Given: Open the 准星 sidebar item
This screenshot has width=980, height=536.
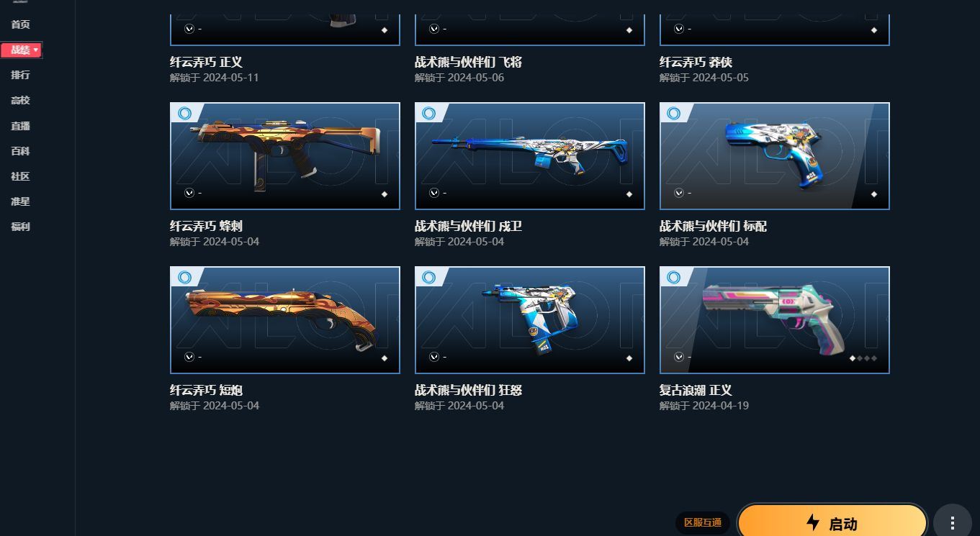Looking at the screenshot, I should 20,201.
